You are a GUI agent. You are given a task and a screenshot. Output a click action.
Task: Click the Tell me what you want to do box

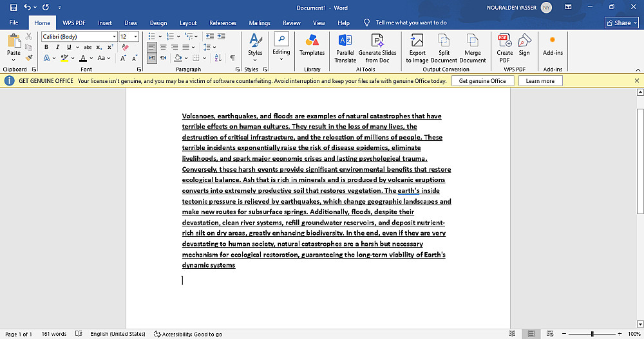(411, 23)
